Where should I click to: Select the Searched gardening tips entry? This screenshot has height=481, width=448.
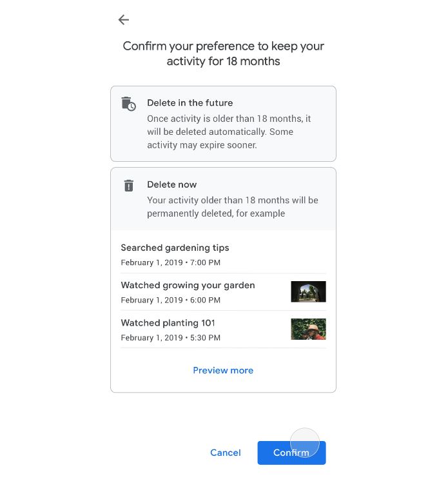pyautogui.click(x=175, y=248)
